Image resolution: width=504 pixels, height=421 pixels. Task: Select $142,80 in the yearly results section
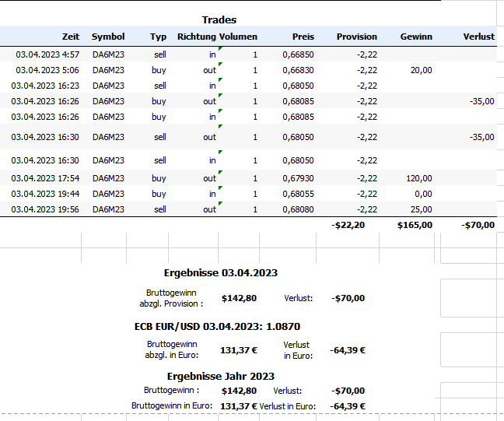(239, 391)
